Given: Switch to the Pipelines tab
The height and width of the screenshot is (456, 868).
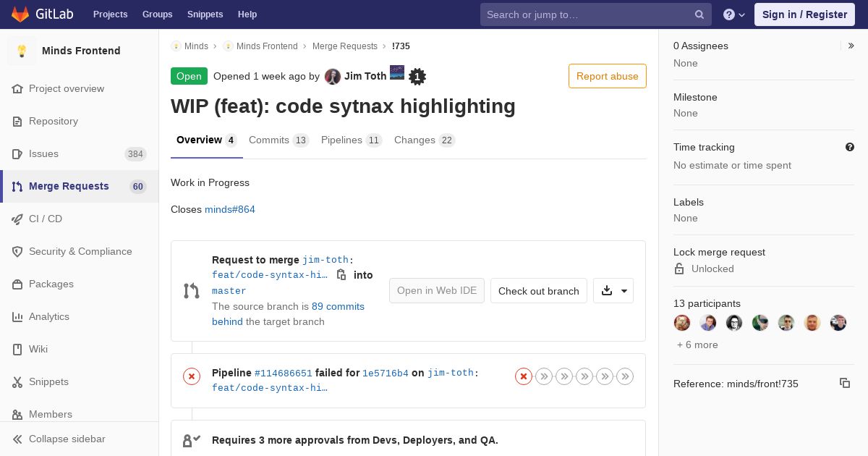Looking at the screenshot, I should [x=352, y=140].
